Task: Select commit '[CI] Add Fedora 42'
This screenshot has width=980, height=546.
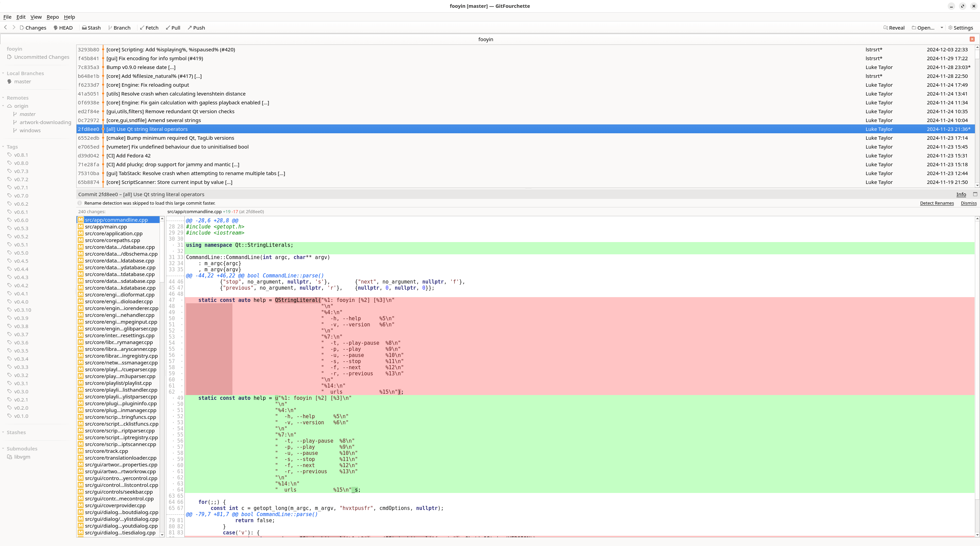Action: [525, 155]
